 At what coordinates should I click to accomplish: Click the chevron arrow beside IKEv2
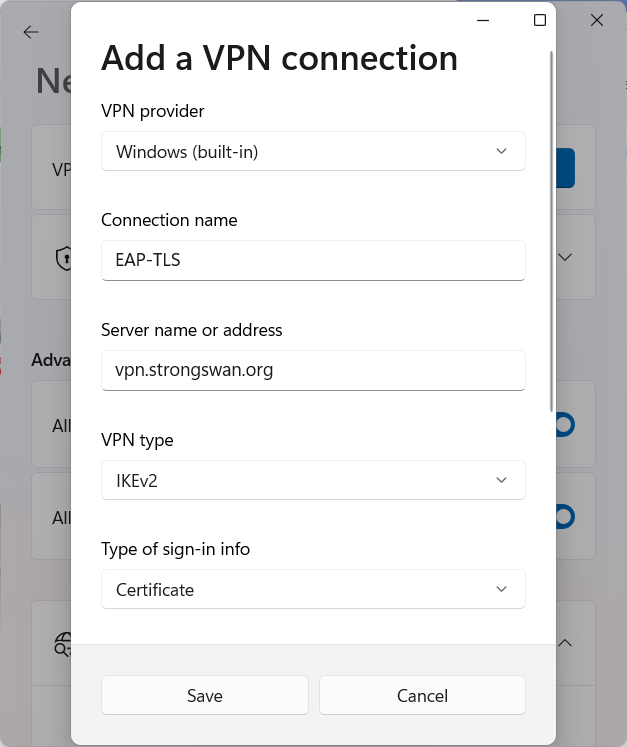(501, 481)
